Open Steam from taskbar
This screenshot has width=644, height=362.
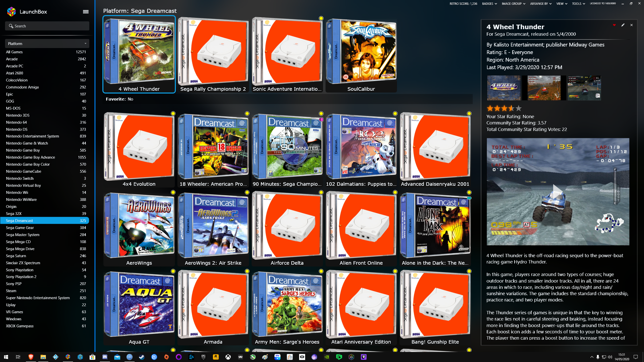click(142, 357)
